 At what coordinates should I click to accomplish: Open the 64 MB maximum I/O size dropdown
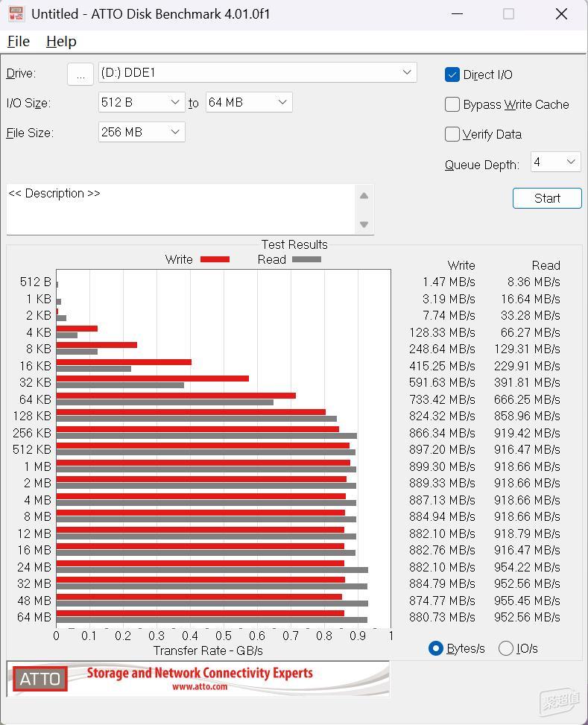(x=249, y=102)
